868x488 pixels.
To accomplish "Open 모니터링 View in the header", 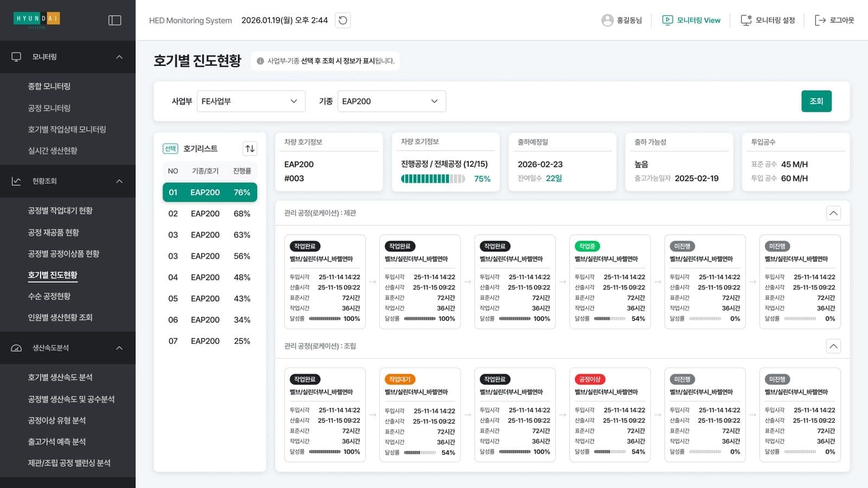I will tap(691, 20).
